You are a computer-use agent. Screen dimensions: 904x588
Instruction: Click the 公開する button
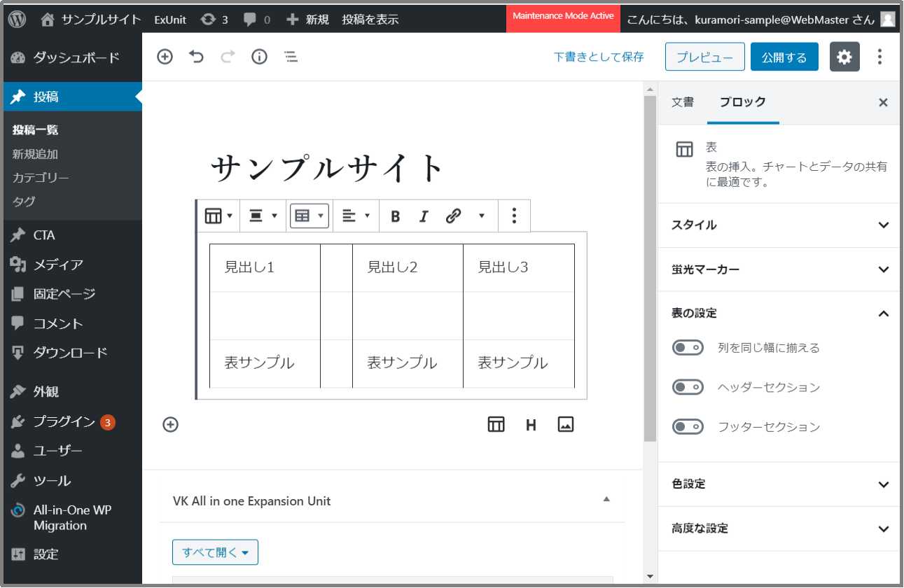(784, 57)
